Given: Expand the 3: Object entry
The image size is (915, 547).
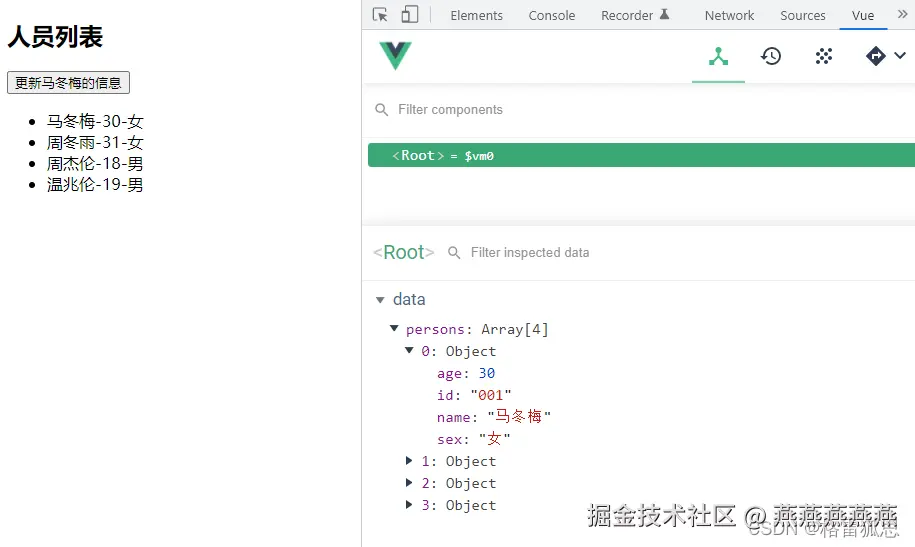Looking at the screenshot, I should [410, 505].
